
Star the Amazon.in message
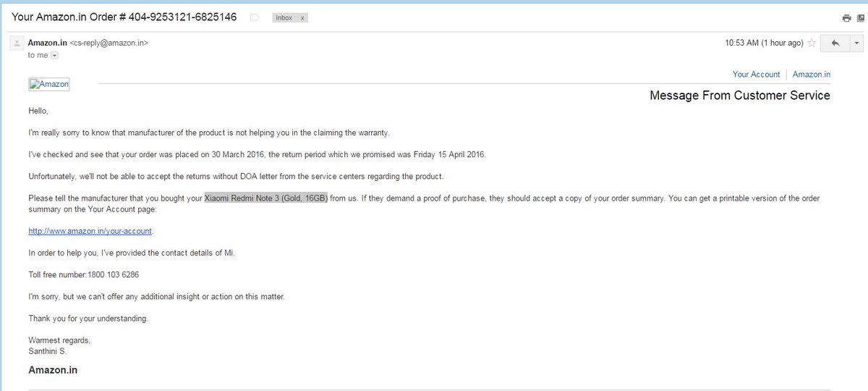tap(812, 43)
